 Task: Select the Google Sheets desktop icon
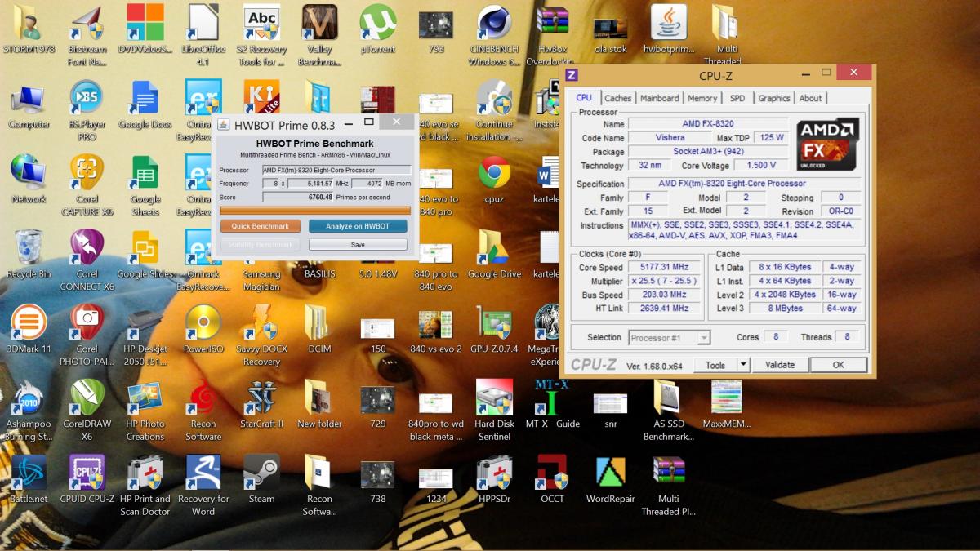[145, 185]
